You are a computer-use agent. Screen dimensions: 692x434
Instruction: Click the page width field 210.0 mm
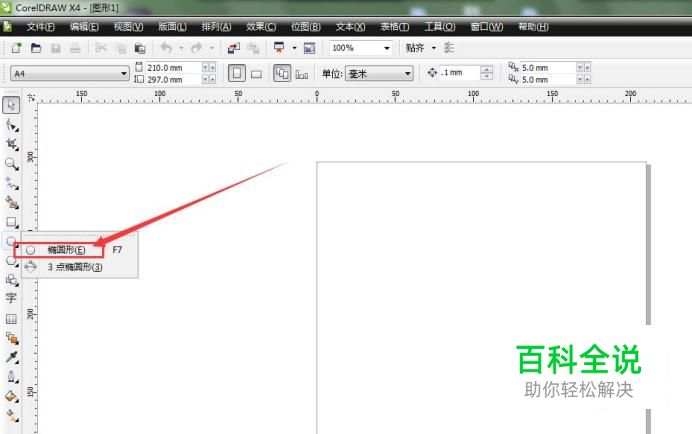[173, 68]
